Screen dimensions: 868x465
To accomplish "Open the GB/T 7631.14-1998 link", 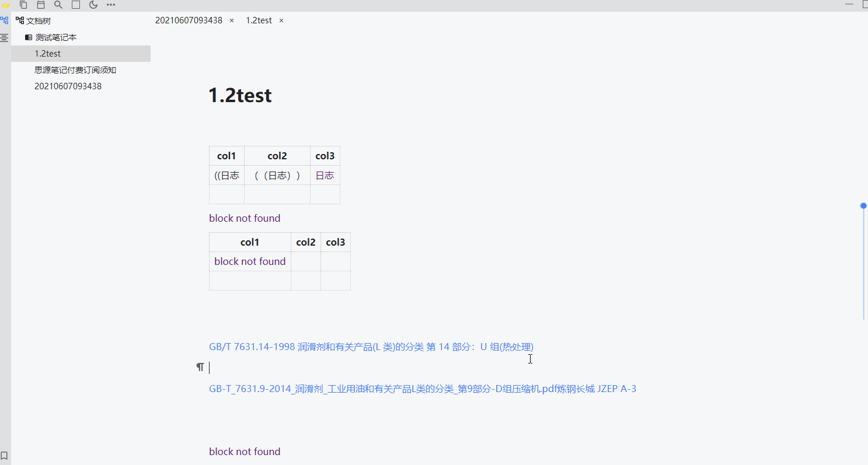I will coord(371,347).
